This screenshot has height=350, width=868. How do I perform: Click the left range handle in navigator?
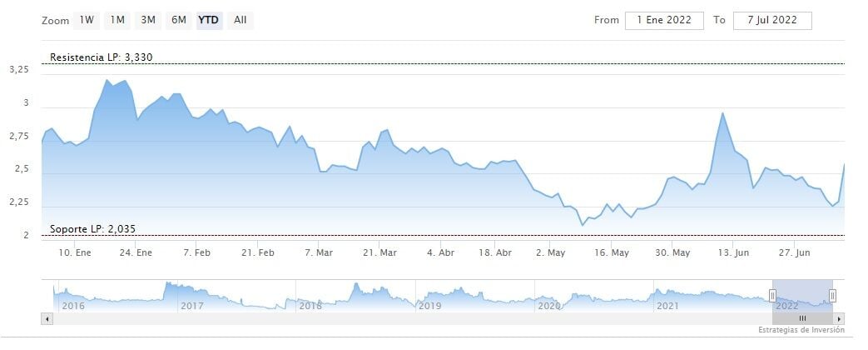click(772, 295)
